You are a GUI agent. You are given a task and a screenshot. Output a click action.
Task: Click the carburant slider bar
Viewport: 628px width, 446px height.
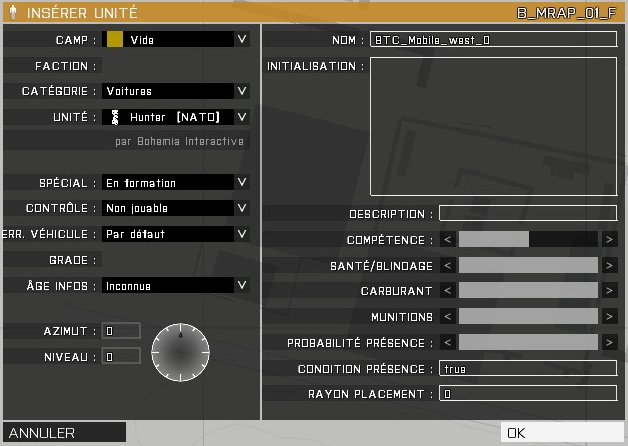click(528, 291)
